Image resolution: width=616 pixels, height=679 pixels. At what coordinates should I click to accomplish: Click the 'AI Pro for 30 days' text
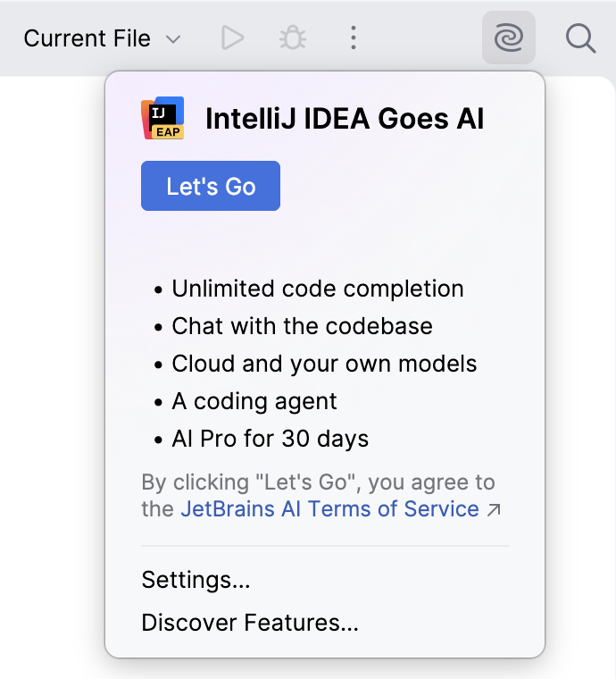click(270, 439)
